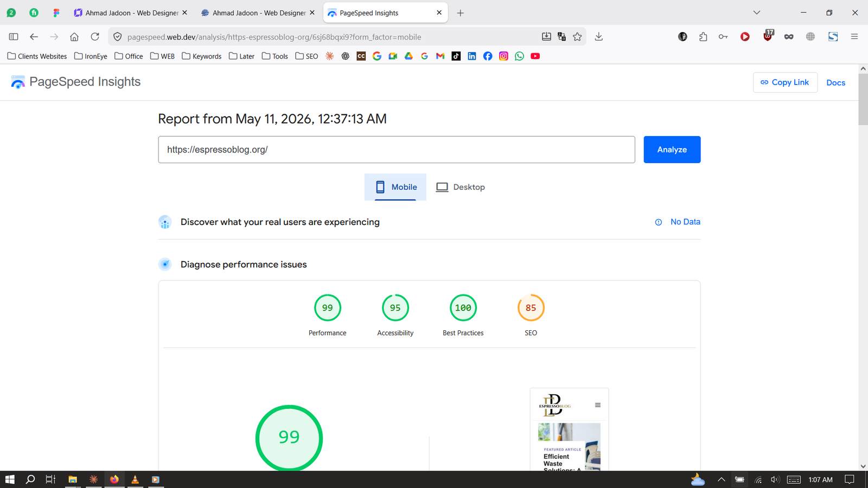Viewport: 868px width, 488px height.
Task: Open the SEO bookmark folder
Action: 307,56
